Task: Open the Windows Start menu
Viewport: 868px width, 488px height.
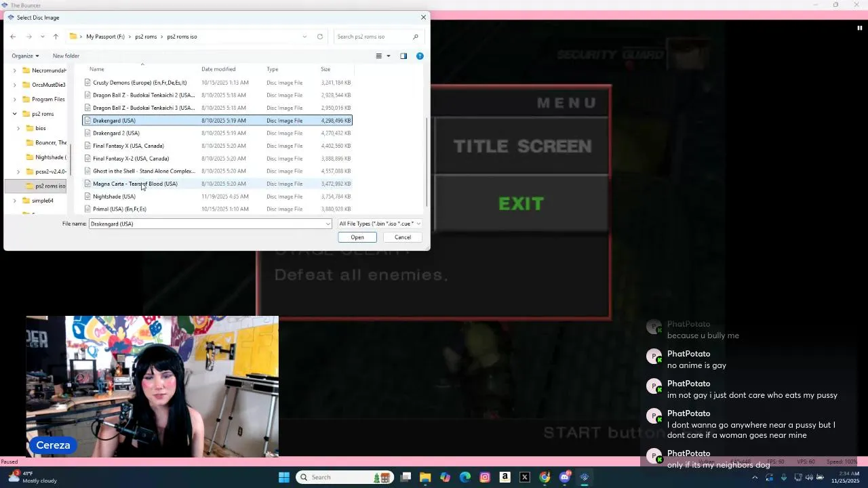Action: 284,477
